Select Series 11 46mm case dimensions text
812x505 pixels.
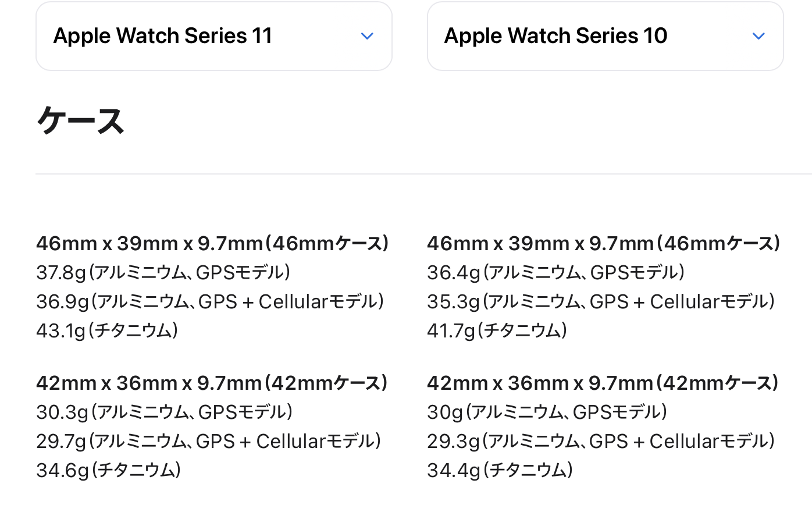(x=212, y=243)
